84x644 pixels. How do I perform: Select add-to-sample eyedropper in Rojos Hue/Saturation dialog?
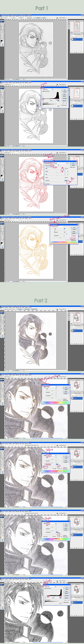coord(59,537)
